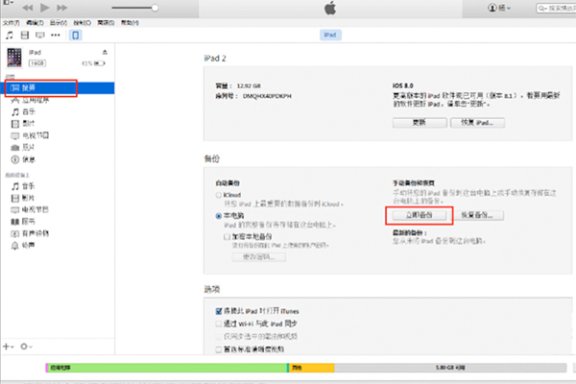576x384 pixels.
Task: Open the 编辑 (Edit) menu
Action: tap(35, 23)
